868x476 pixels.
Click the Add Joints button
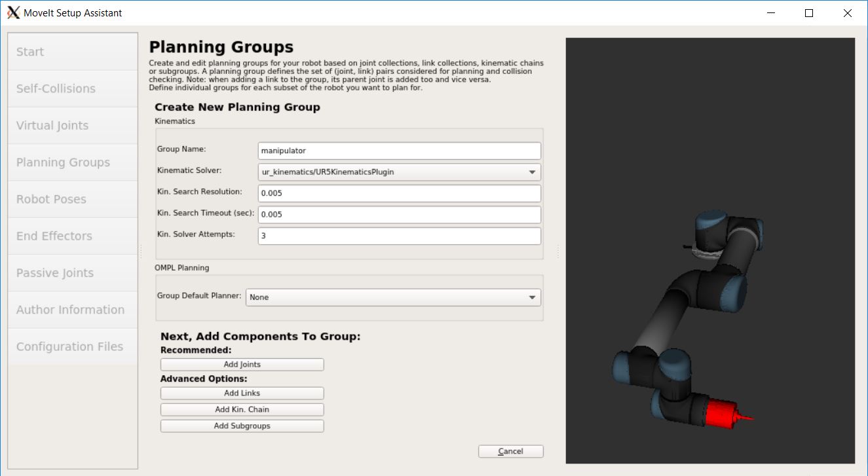(242, 364)
